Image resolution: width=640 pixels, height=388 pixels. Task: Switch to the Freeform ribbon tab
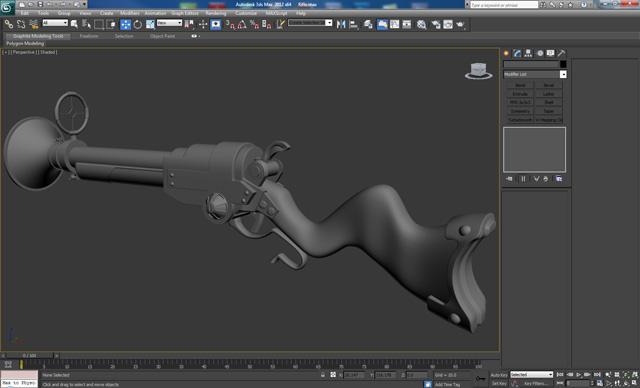89,36
